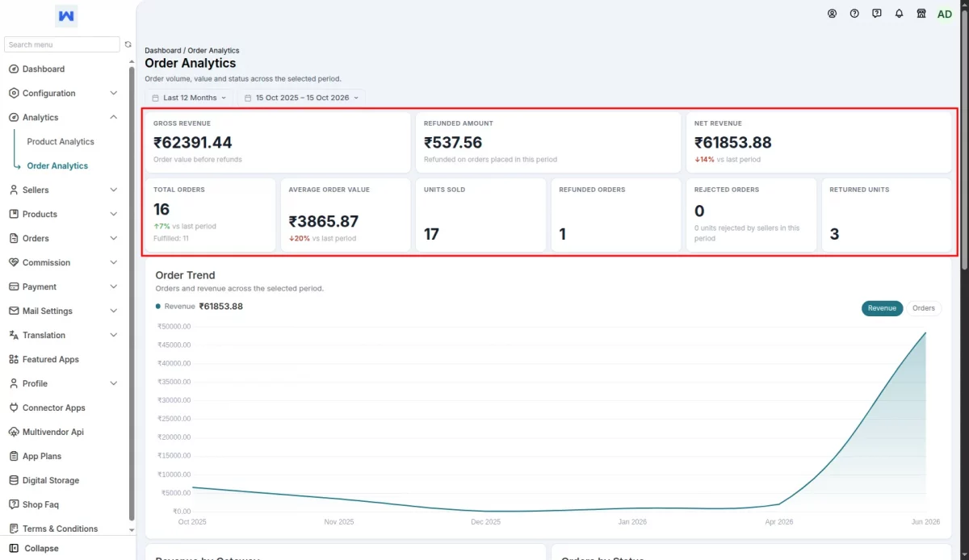Click the Units Sold value 17
Screen dimensions: 969x560
coord(431,235)
